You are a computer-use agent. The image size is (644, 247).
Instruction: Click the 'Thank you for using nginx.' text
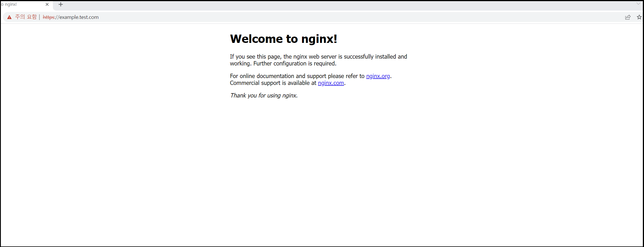[x=264, y=95]
